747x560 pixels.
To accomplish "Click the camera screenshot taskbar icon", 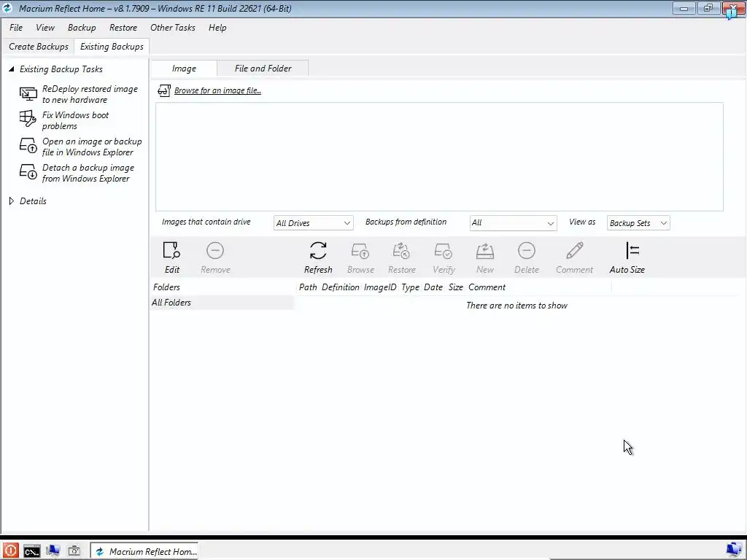I will point(74,551).
